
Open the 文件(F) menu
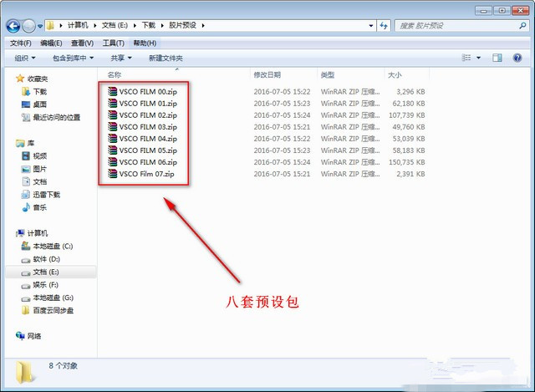21,43
